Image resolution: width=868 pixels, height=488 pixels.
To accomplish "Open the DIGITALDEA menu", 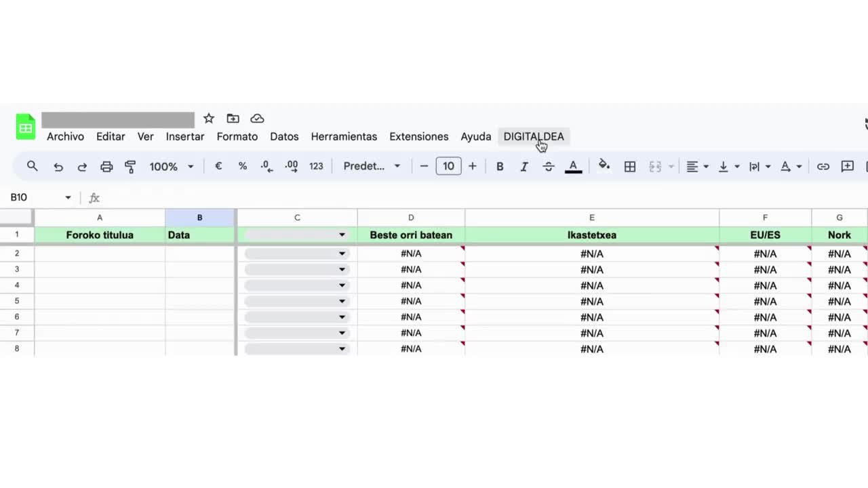I will pyautogui.click(x=534, y=136).
